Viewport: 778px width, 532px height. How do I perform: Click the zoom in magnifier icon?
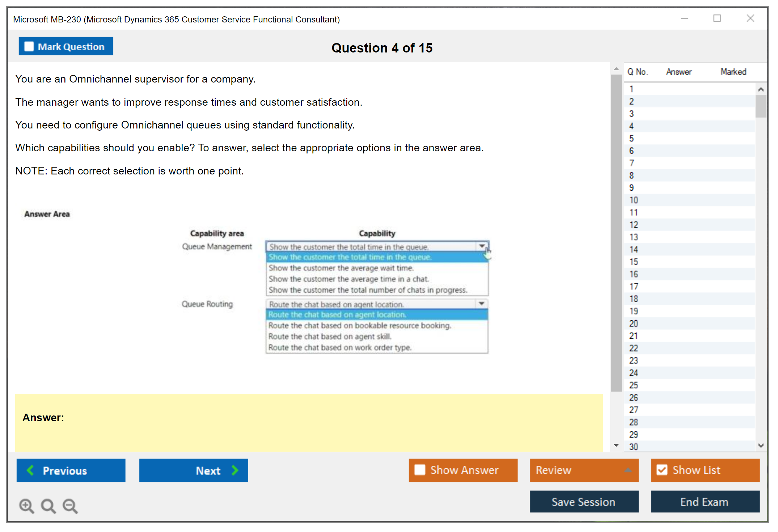click(26, 506)
